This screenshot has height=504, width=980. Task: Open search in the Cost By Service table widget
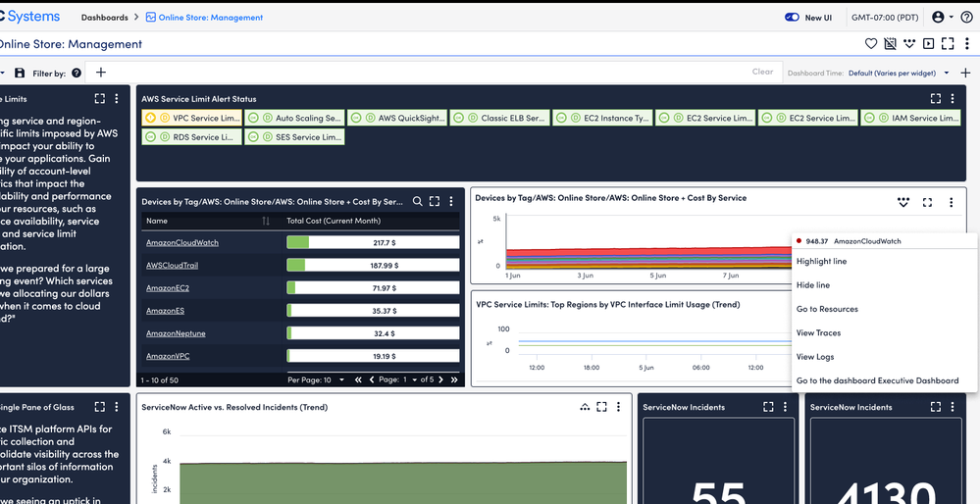pyautogui.click(x=417, y=201)
